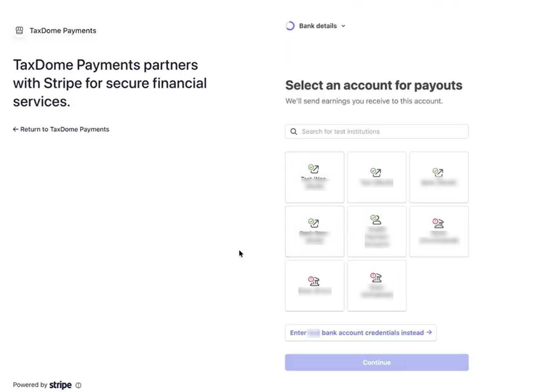Click the loading spinner beside Bank details

click(x=290, y=26)
